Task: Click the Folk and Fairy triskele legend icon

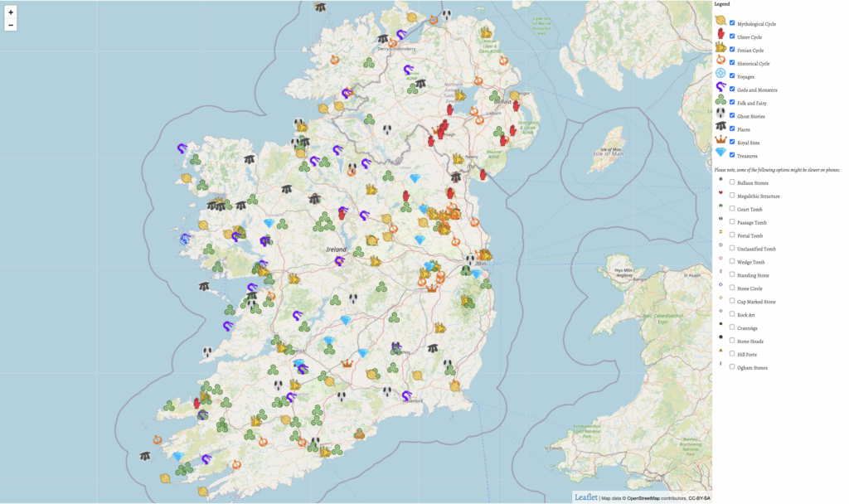Action: [x=720, y=99]
